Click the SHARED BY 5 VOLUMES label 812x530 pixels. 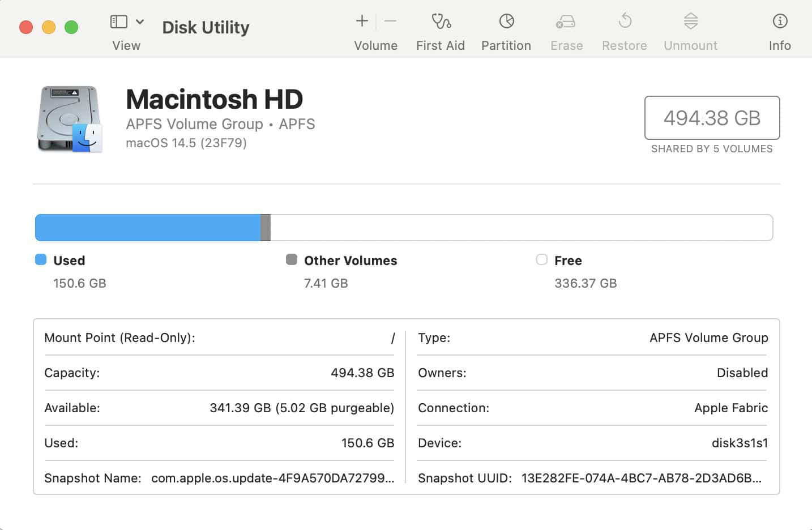(x=711, y=149)
